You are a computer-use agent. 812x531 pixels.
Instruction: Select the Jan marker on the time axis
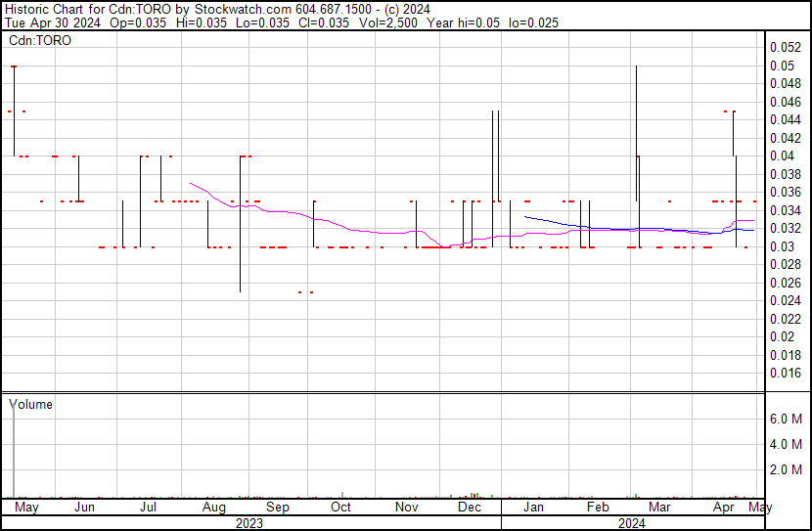coord(533,508)
